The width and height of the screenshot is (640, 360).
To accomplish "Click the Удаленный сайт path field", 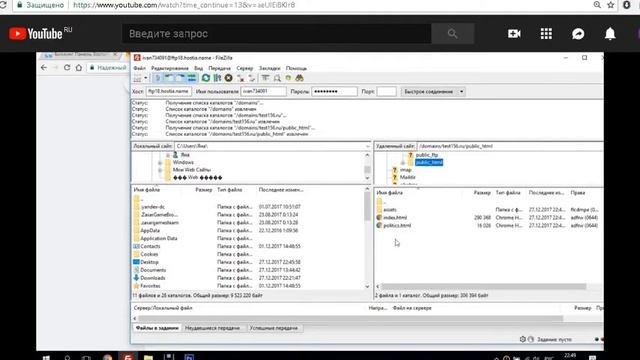I will point(510,146).
